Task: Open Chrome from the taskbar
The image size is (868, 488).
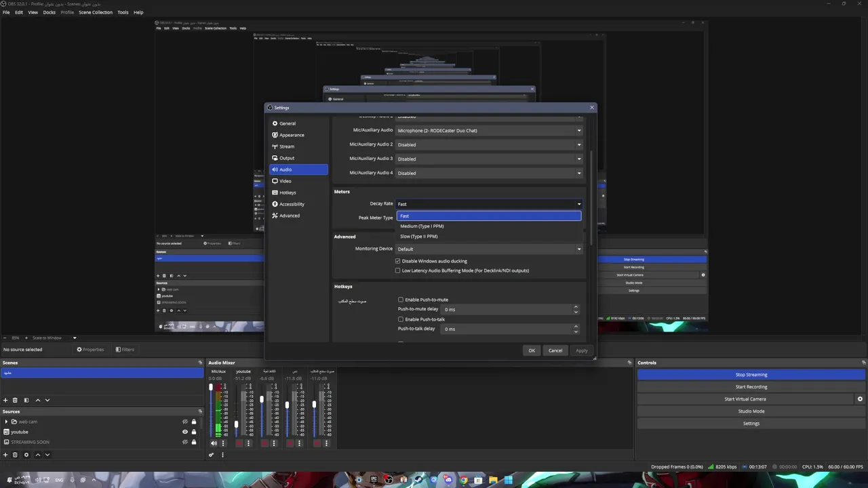Action: coord(464,481)
